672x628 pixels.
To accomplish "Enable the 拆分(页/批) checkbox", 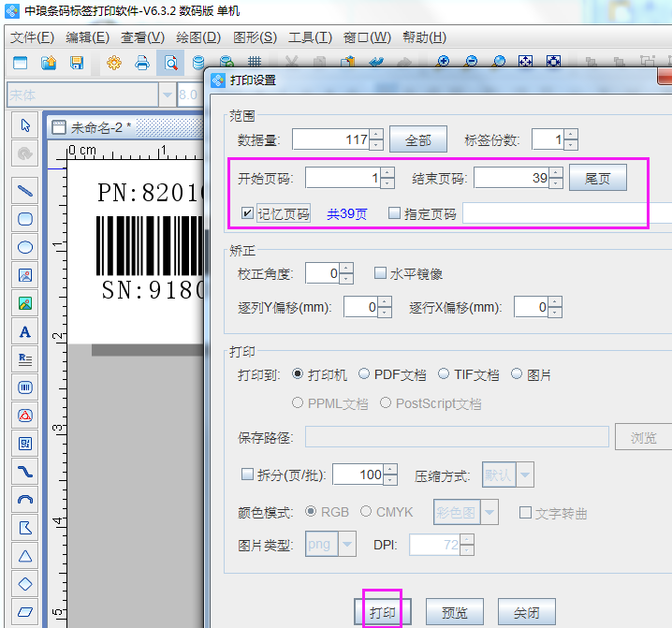I will [x=247, y=475].
